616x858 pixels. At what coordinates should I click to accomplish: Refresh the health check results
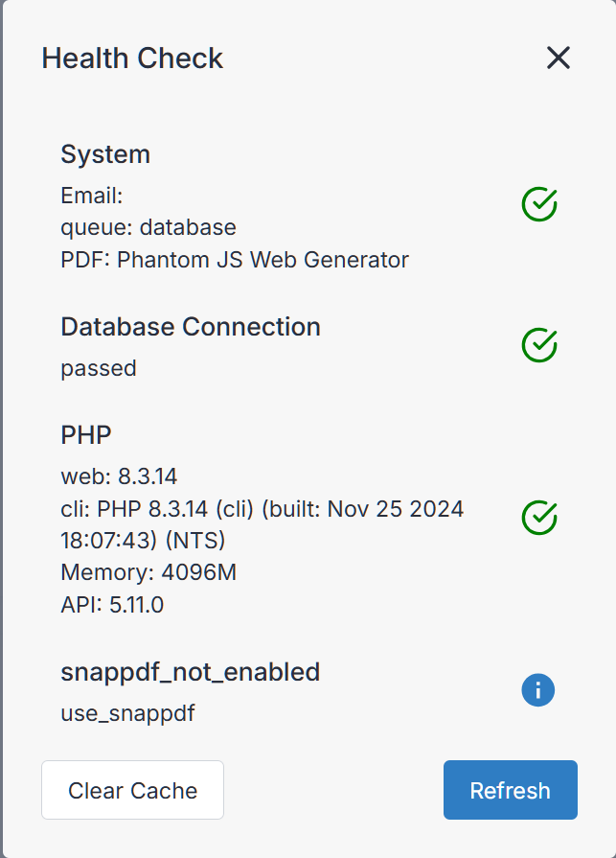click(510, 790)
